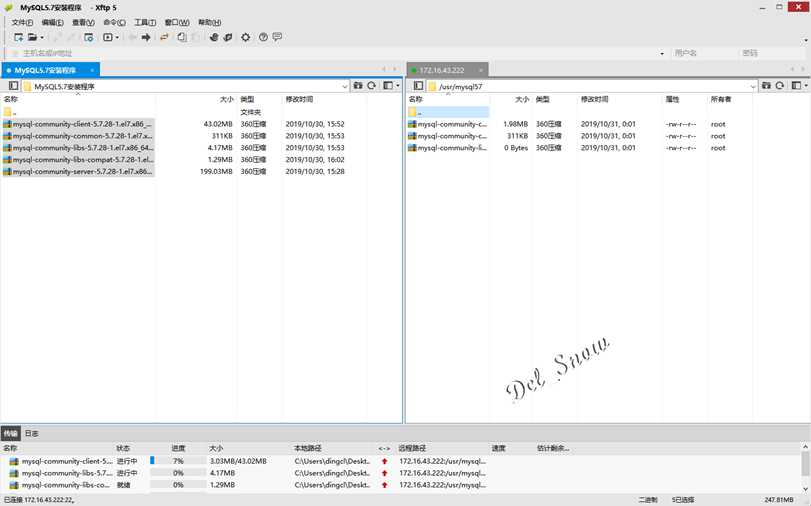Open the 窗口(W) menu
811x506 pixels.
click(x=177, y=22)
